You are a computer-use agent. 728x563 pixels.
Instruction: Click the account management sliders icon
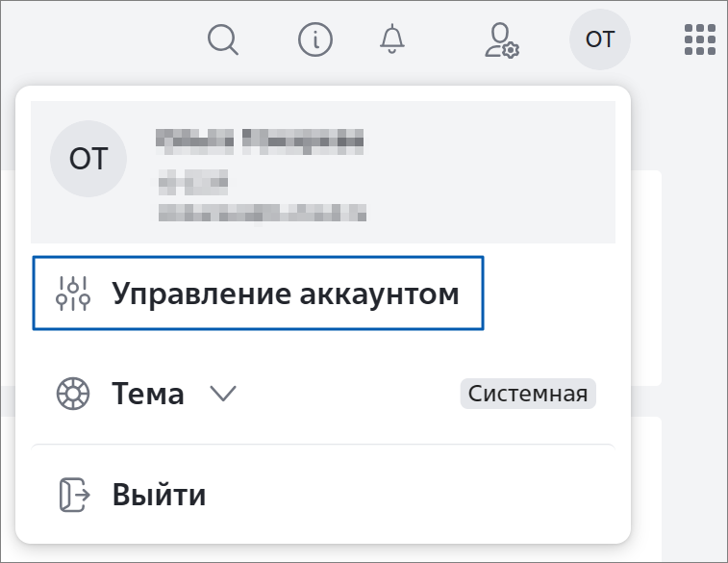[x=73, y=294]
